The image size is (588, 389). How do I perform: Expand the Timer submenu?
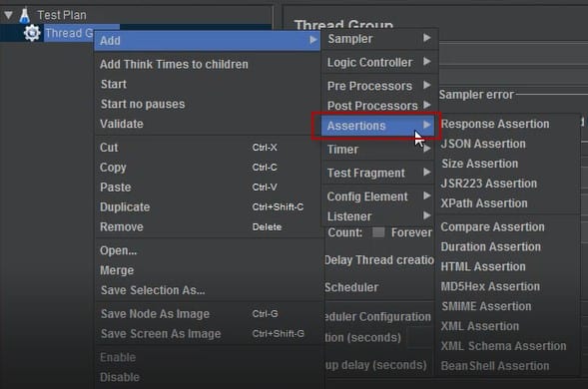click(379, 150)
